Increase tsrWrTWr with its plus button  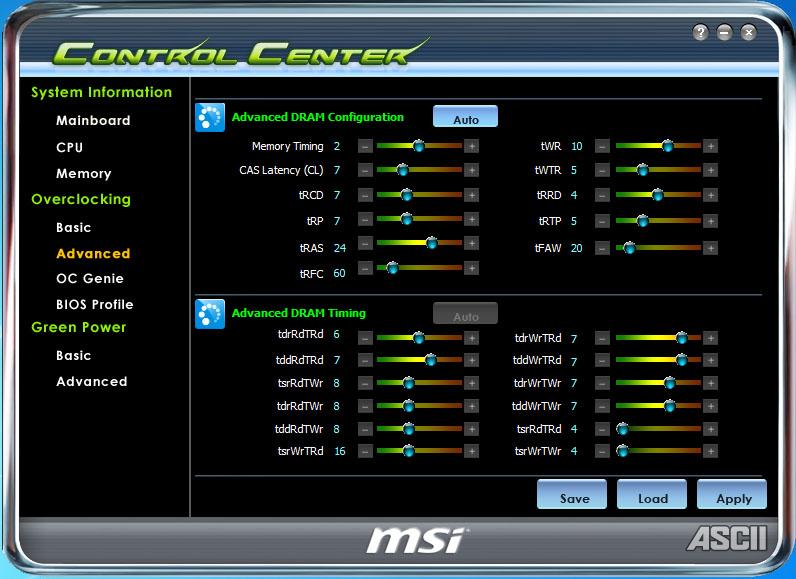(710, 451)
